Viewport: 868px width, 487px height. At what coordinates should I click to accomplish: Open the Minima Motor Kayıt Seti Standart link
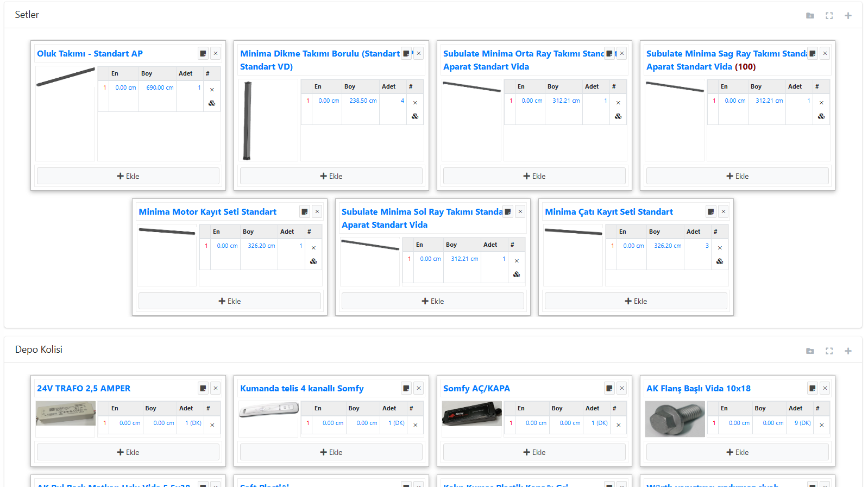(x=207, y=212)
